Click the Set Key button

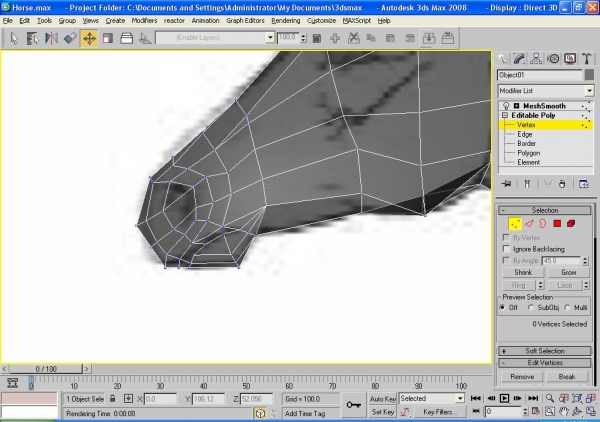(382, 412)
